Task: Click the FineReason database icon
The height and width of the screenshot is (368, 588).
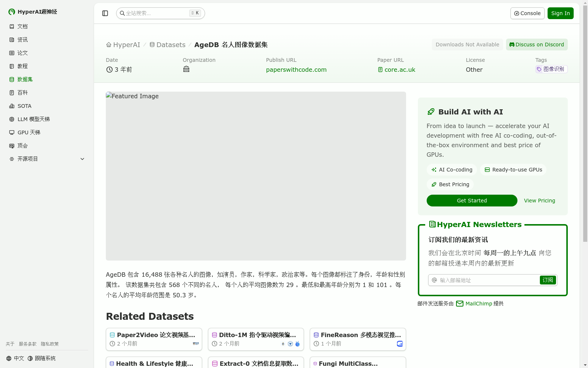Action: coord(316,335)
